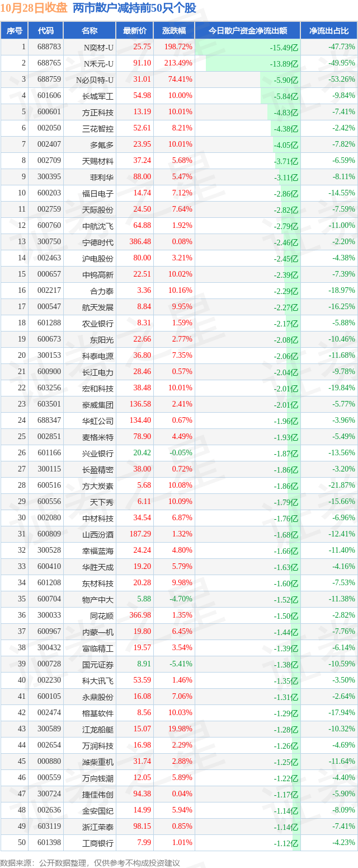Image resolution: width=358 pixels, height=868 pixels.
Task: Click stock name 天下秀
Action: 102,502
